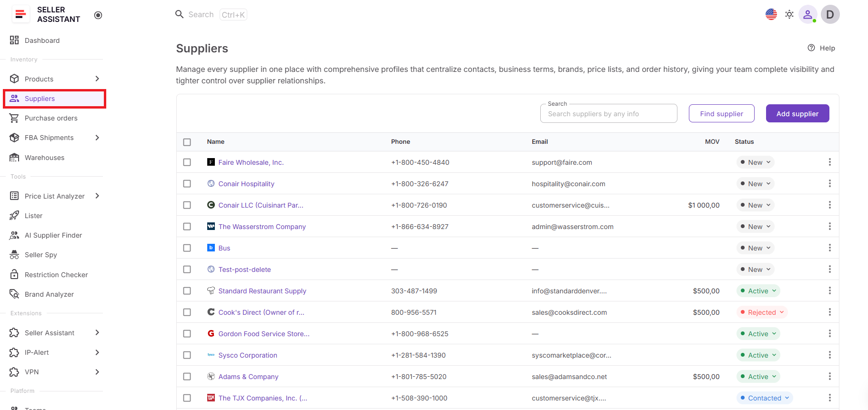
Task: Open Contacted status dropdown for The TJX Companies
Action: (765, 398)
